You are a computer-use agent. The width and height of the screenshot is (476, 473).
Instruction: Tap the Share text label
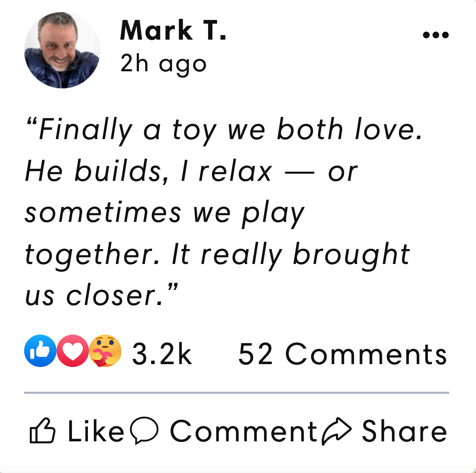(404, 431)
